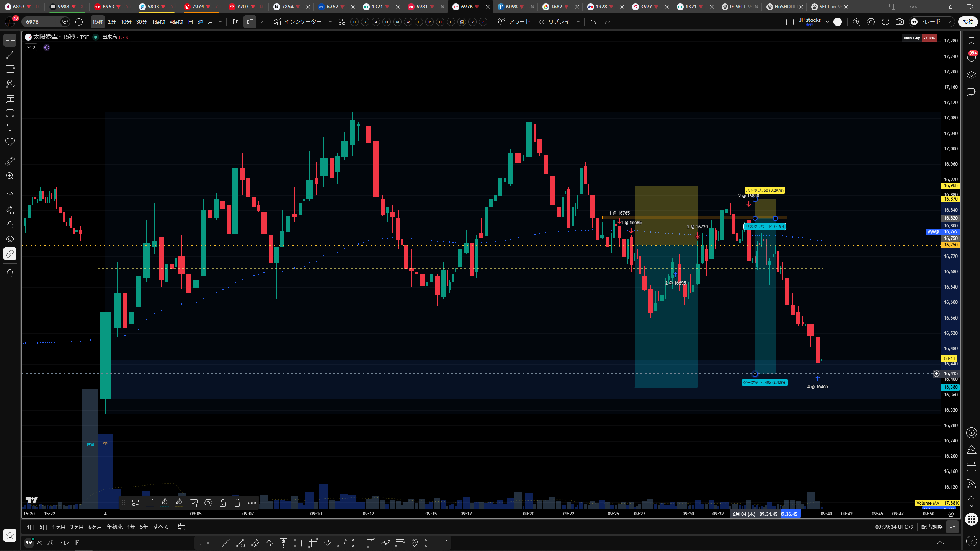Open the Fibonacci retracement tools

point(10,69)
